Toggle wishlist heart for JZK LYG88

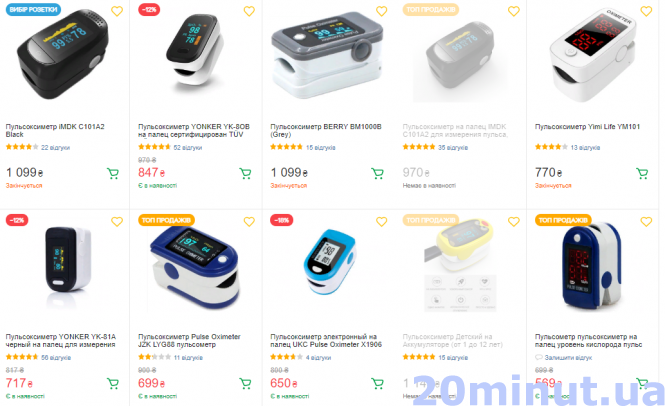(249, 221)
